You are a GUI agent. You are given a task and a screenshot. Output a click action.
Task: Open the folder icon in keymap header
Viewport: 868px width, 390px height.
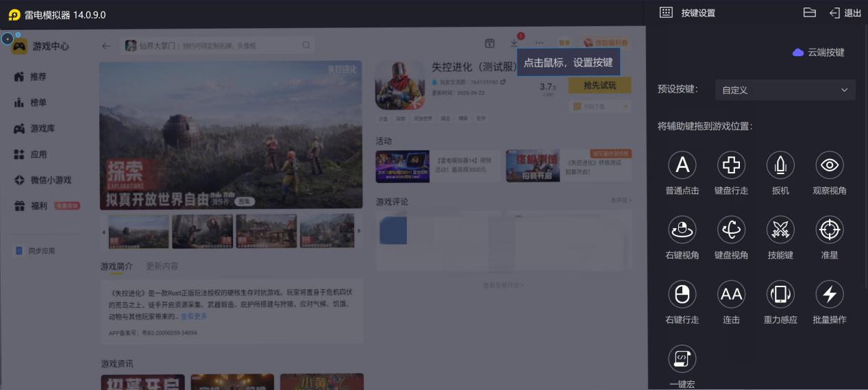(809, 12)
